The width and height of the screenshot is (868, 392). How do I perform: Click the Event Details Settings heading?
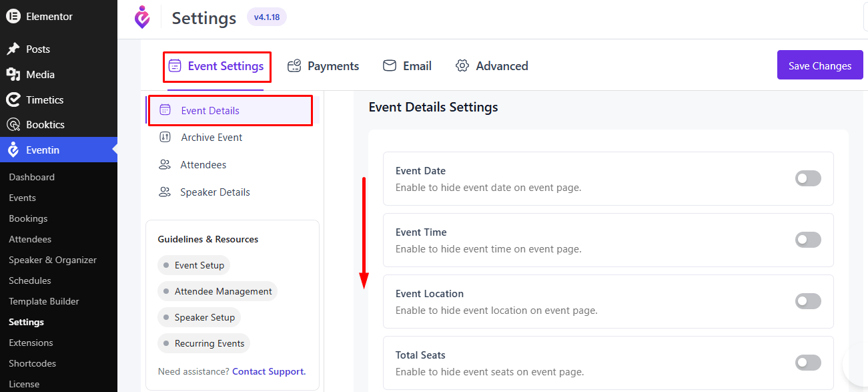coord(433,107)
